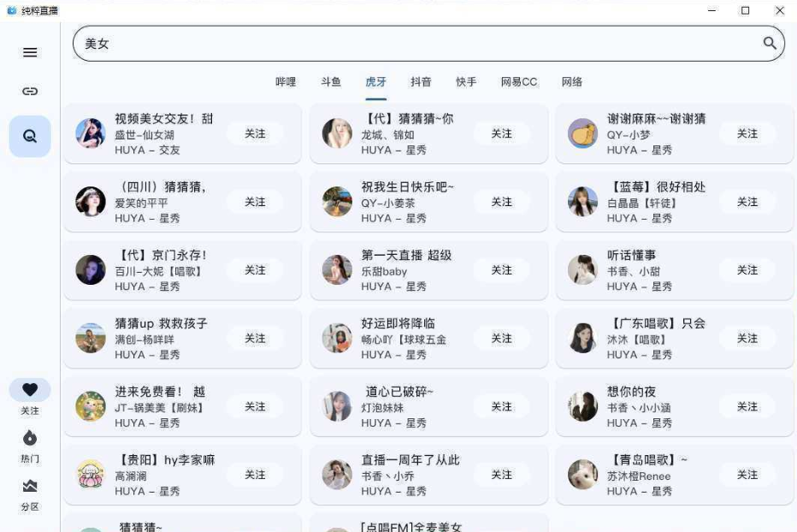Screen dimensions: 797x532
Task: Select the 抖音 platform tab
Action: [x=421, y=82]
